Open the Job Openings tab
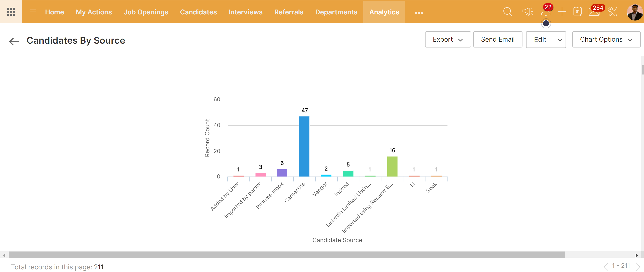 [146, 12]
